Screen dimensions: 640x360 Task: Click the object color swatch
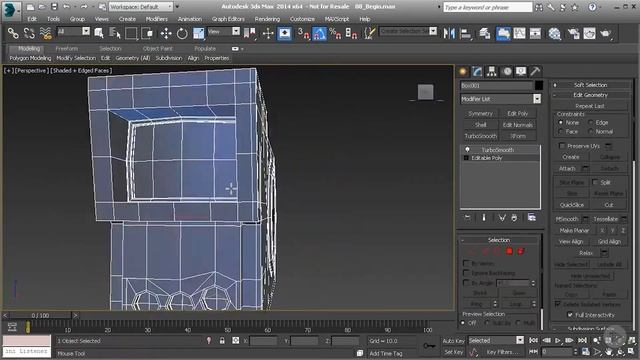click(539, 85)
